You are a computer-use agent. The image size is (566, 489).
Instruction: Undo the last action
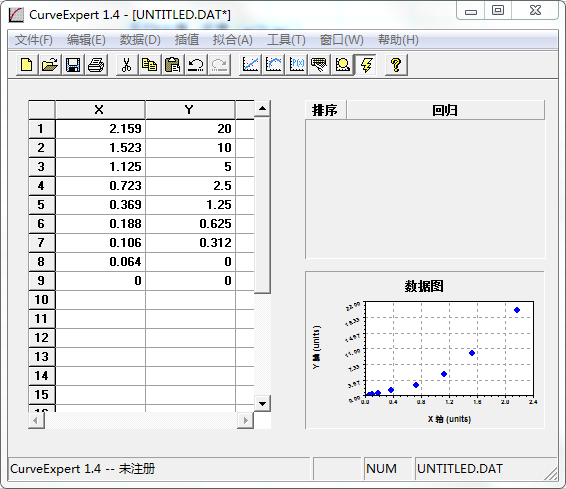(196, 65)
